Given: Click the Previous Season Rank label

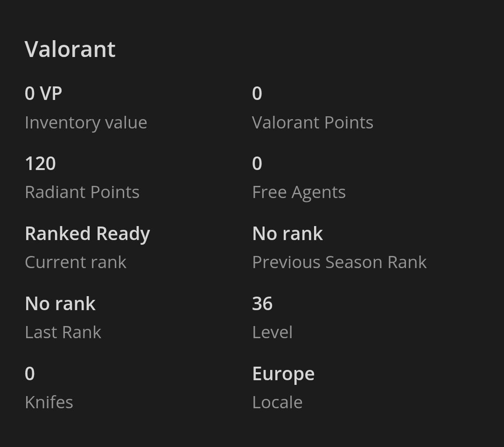Looking at the screenshot, I should [x=339, y=262].
